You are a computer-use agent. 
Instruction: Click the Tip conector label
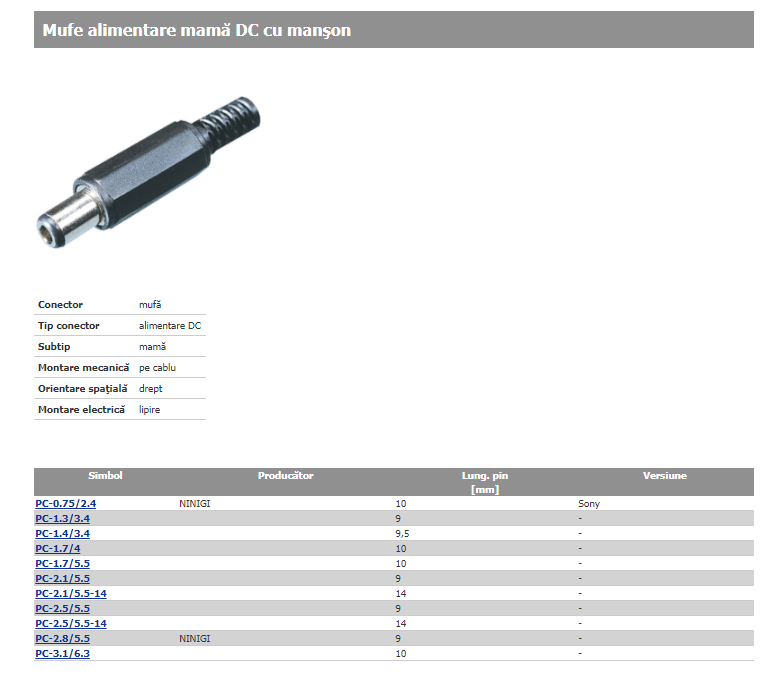(69, 326)
